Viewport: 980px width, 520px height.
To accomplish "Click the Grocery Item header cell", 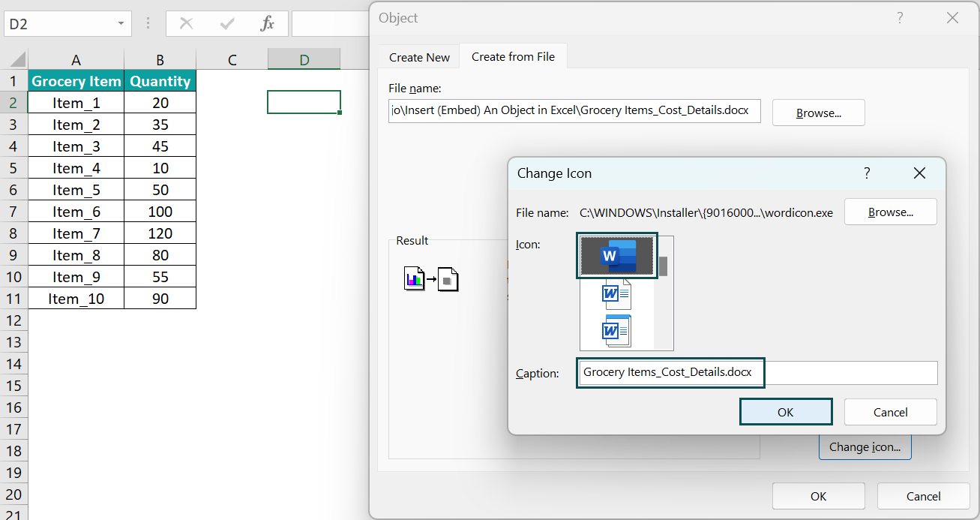I will [76, 81].
